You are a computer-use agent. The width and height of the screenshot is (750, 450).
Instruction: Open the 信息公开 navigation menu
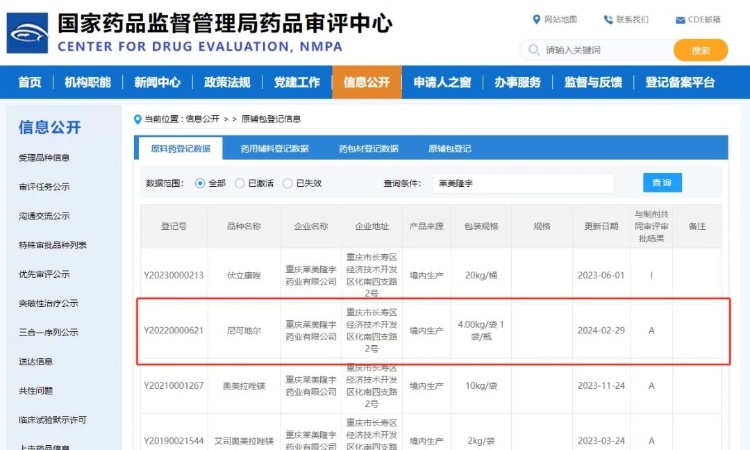[366, 82]
